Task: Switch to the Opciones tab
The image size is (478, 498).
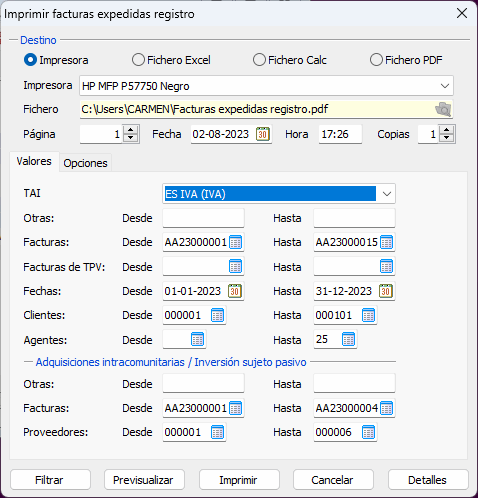Action: coord(85,163)
